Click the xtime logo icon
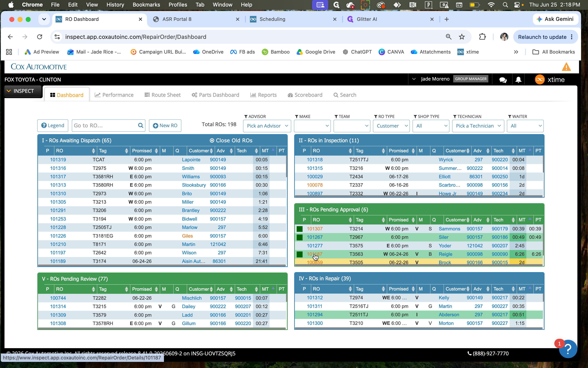Screen dimensions: 588x368 pos(540,80)
